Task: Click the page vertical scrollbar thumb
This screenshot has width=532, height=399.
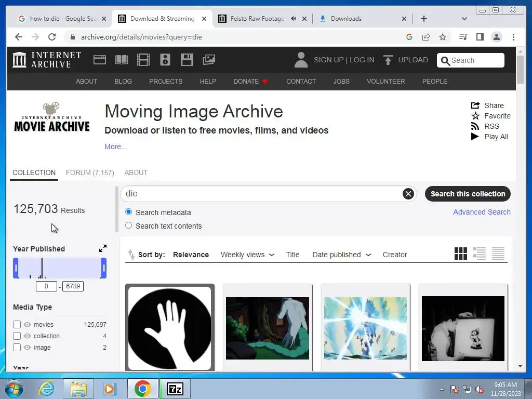Action: 520,69
